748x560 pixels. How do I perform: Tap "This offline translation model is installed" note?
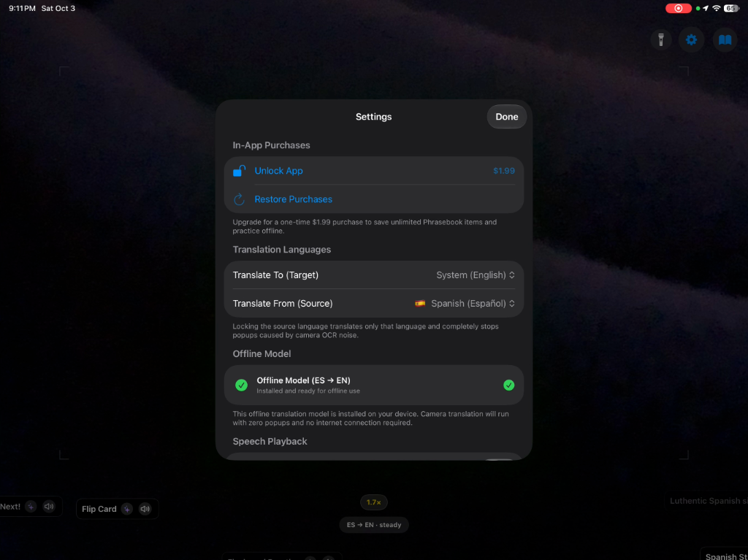(x=370, y=418)
